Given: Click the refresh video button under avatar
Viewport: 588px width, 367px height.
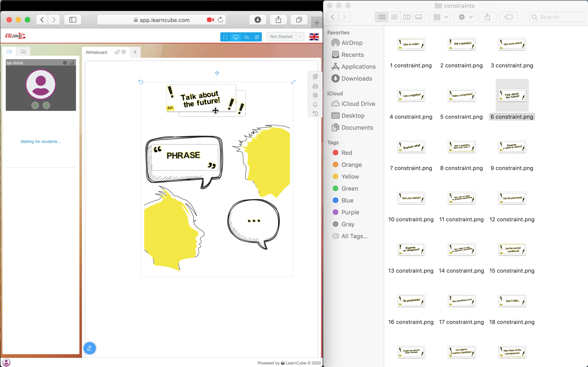Looking at the screenshot, I should pos(46,105).
